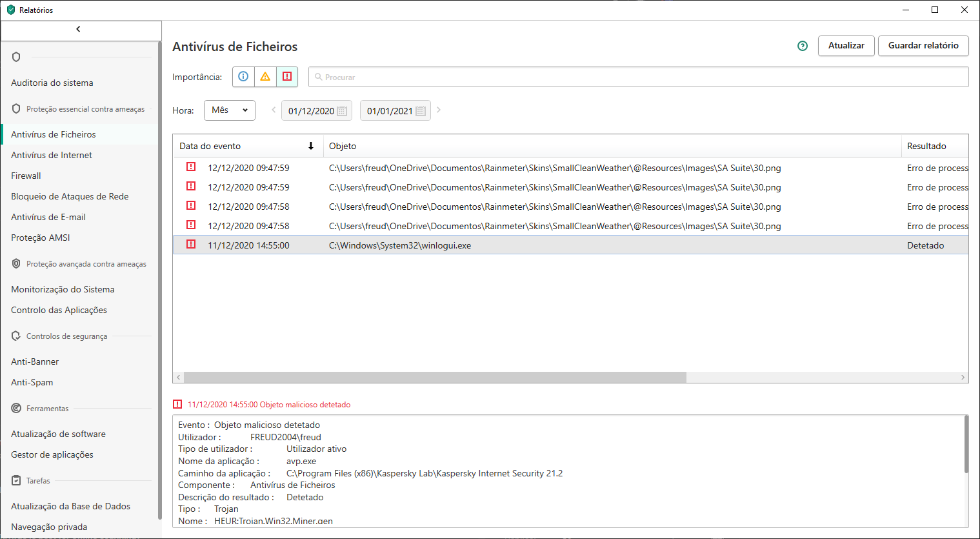Viewport: 980px width, 539px height.
Task: Open Atualização de software report
Action: [58, 434]
